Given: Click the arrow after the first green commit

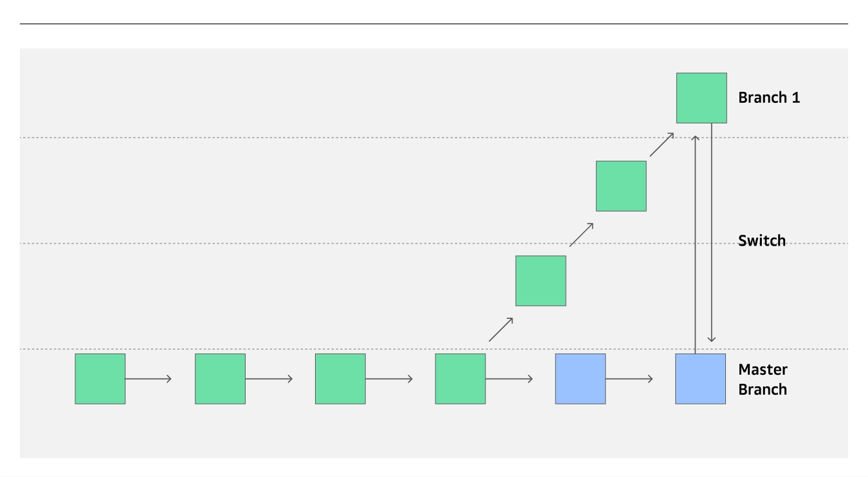Looking at the screenshot, I should point(149,379).
